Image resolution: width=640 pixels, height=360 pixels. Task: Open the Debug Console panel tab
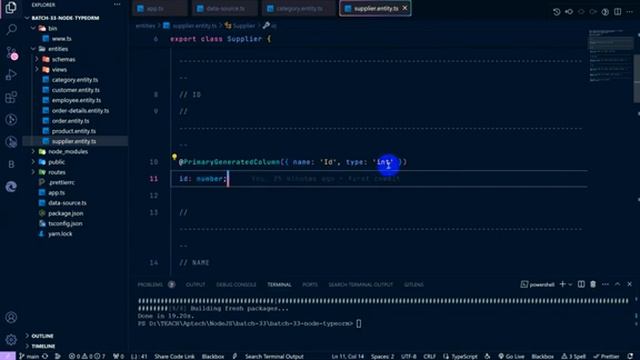[236, 284]
